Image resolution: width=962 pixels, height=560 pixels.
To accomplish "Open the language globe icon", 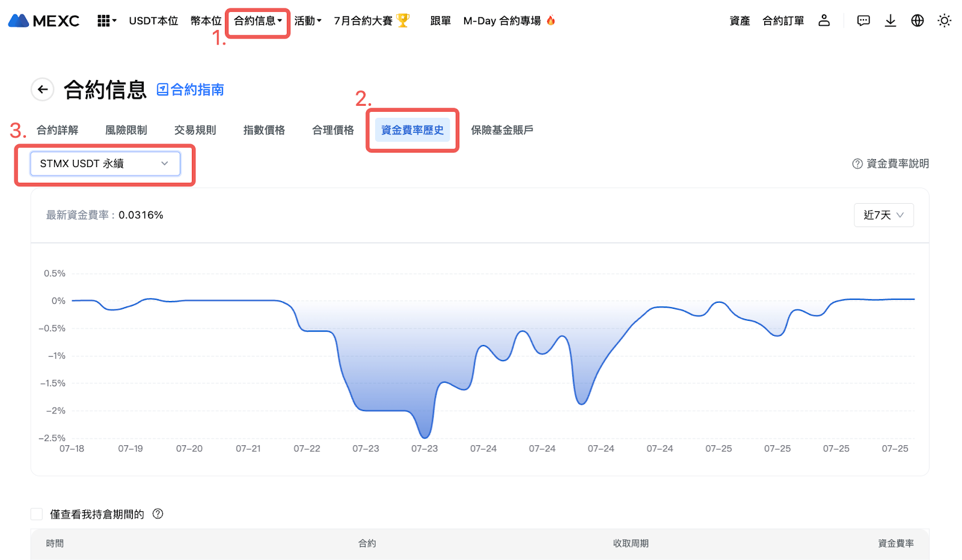I will pyautogui.click(x=917, y=21).
